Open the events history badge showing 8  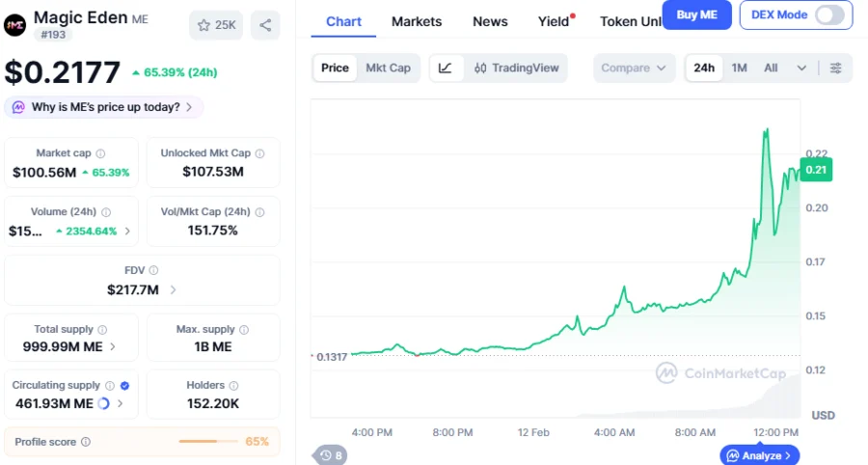pyautogui.click(x=331, y=455)
